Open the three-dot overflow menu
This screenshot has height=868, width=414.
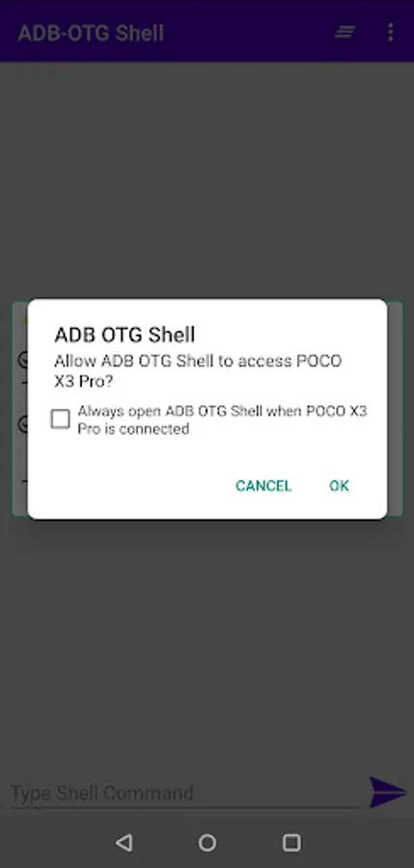(390, 32)
